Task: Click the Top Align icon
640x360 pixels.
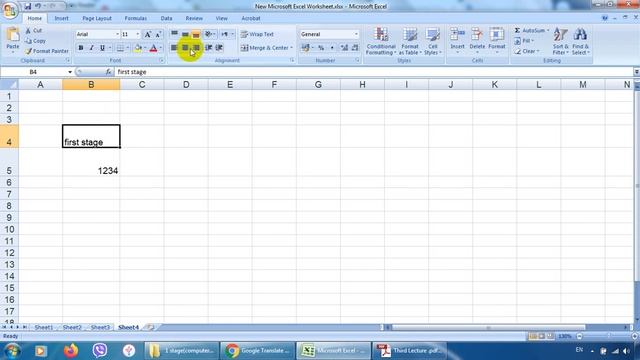Action: [174, 34]
